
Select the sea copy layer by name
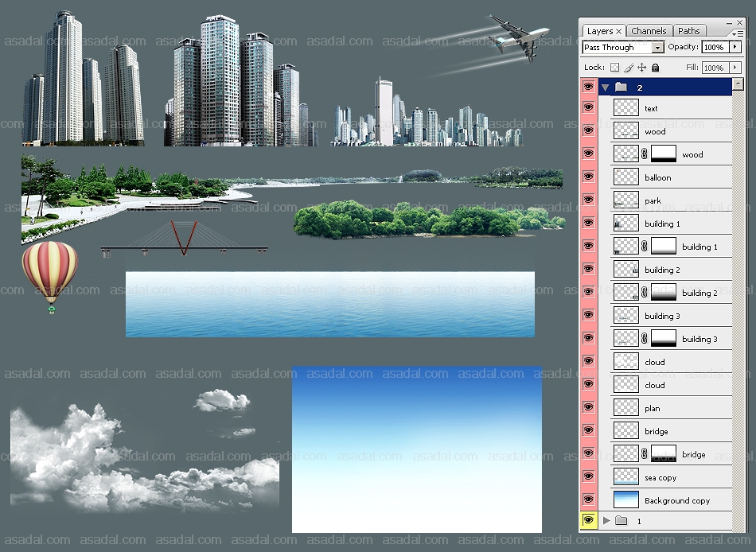pos(661,477)
